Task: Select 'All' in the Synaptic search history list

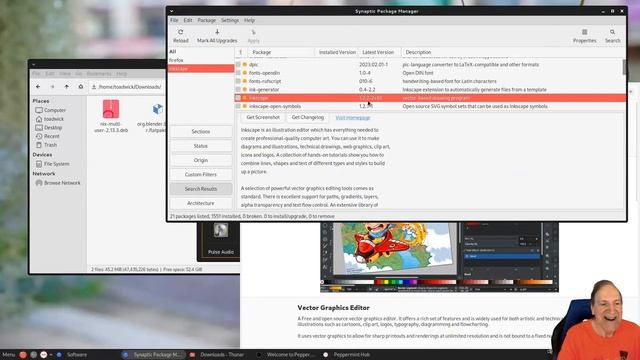Action: click(x=201, y=52)
